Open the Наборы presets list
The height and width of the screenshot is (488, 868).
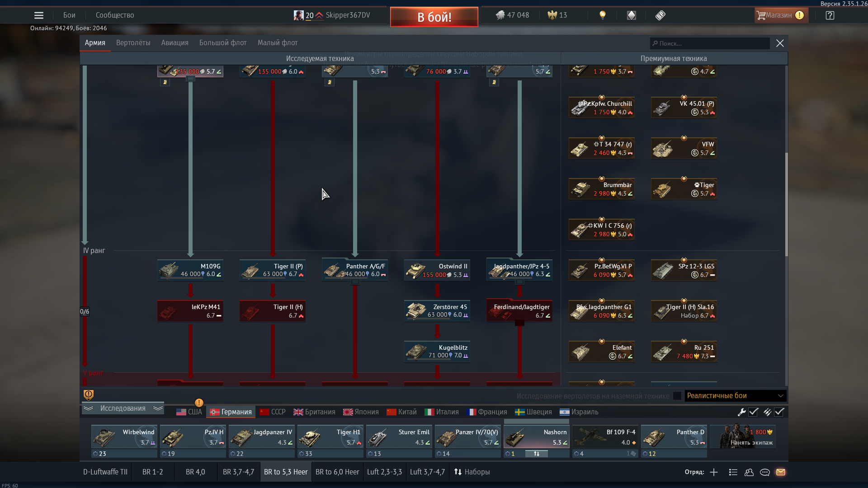point(472,472)
